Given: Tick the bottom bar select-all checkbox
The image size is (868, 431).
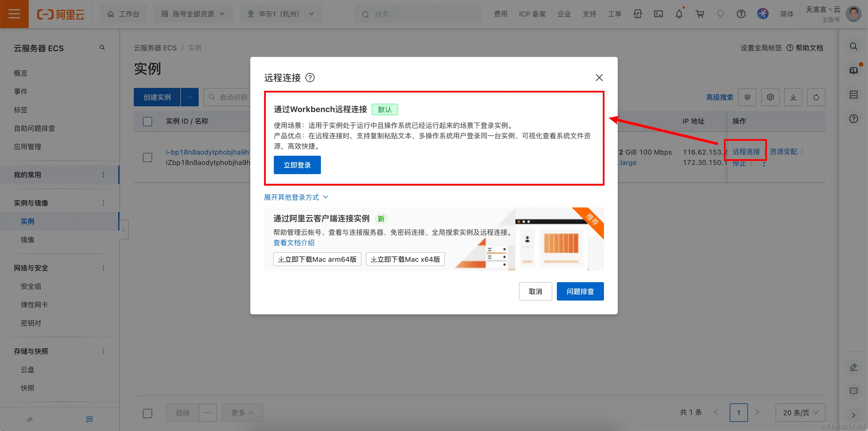Looking at the screenshot, I should [147, 413].
